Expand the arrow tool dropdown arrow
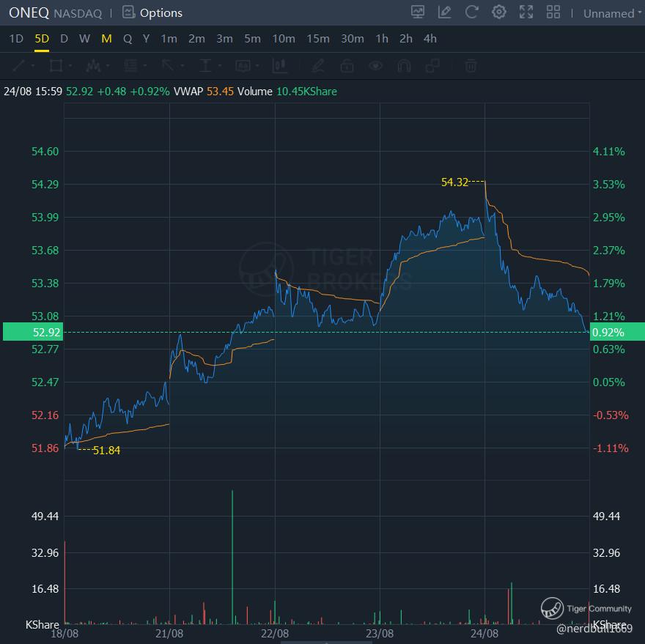645x644 pixels. pos(183,66)
